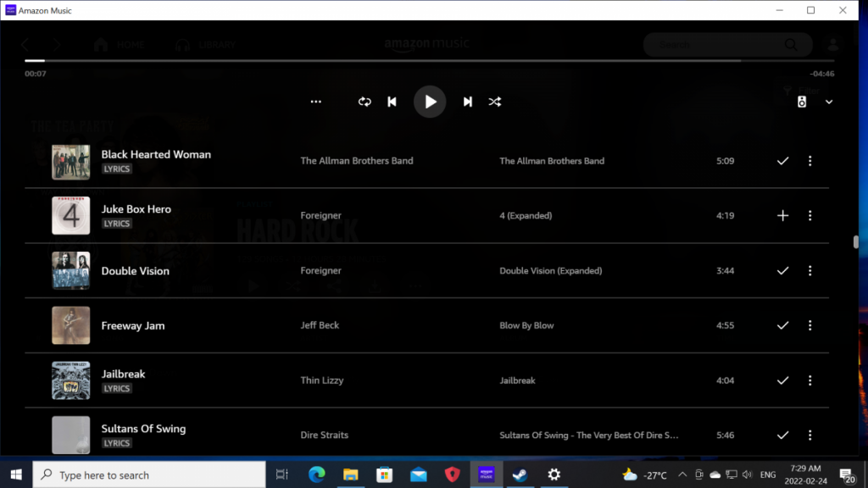Skip to previous track
The width and height of the screenshot is (868, 488).
tap(392, 102)
